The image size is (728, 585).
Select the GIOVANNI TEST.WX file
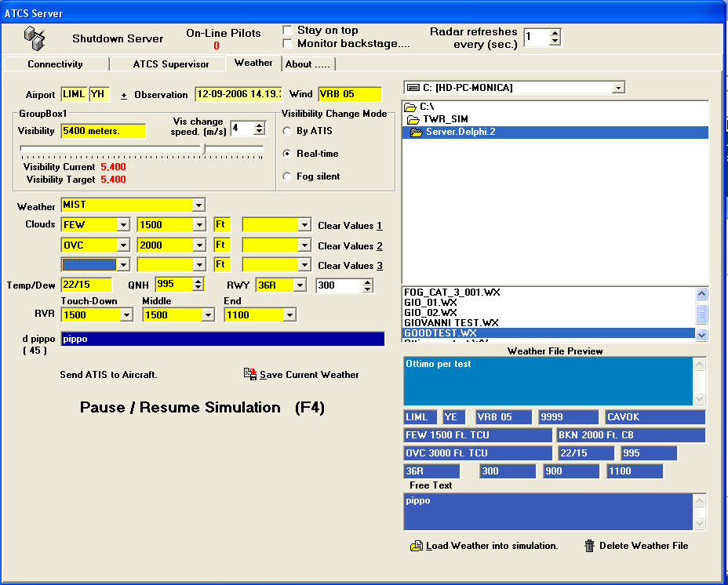point(548,323)
